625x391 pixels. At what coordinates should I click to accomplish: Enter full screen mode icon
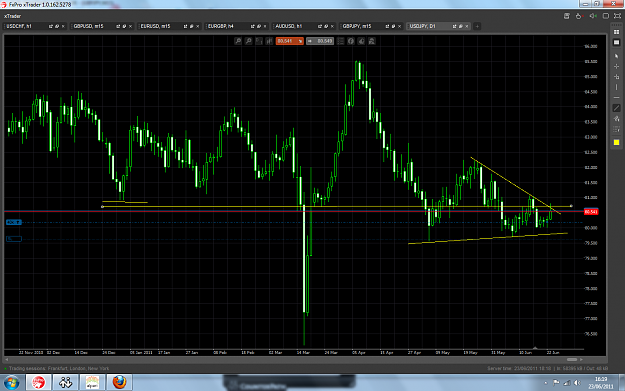(617, 16)
